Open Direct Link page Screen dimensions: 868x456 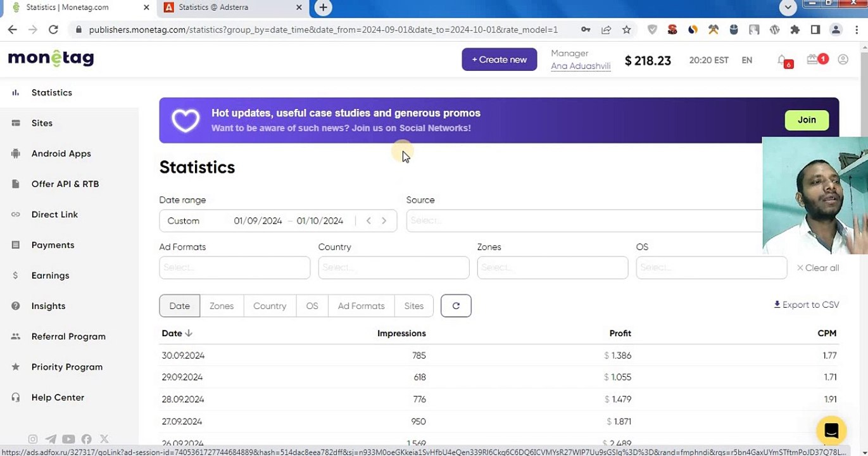tap(54, 214)
